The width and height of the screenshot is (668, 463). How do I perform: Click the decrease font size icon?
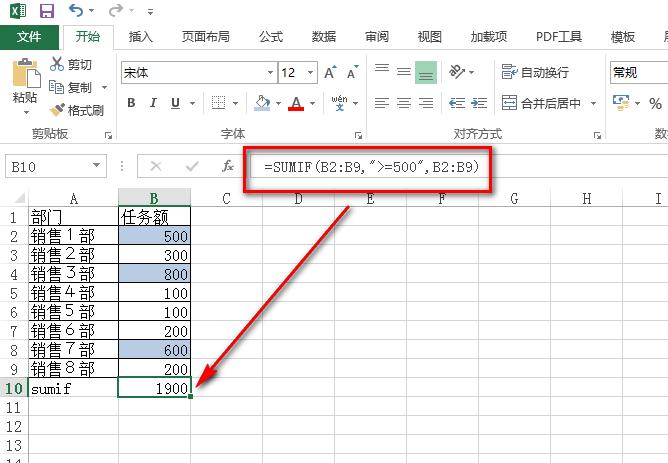pyautogui.click(x=353, y=72)
